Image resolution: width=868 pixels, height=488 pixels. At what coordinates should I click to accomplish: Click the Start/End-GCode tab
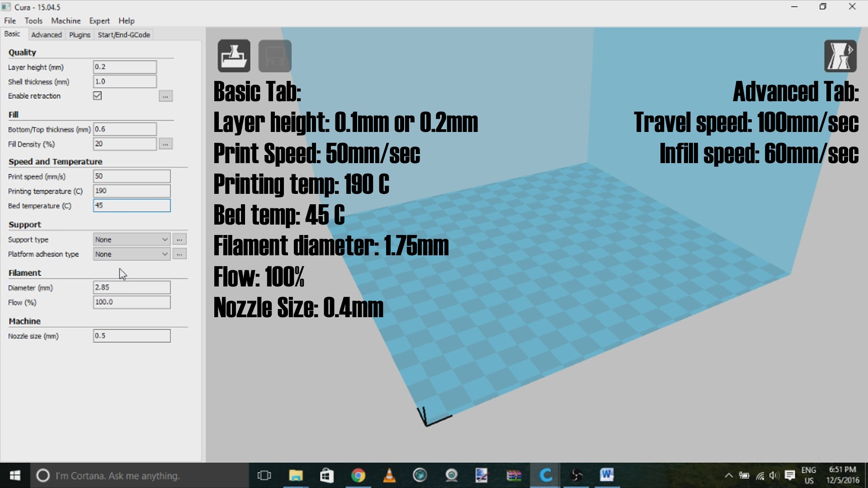coord(124,35)
